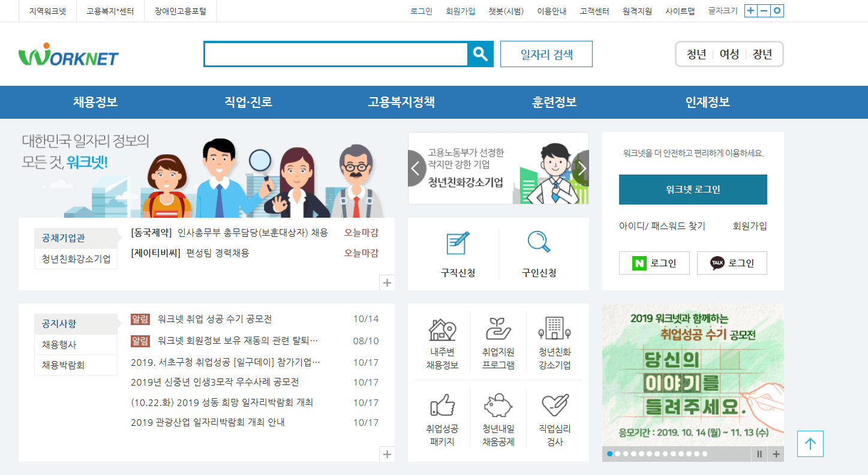The height and width of the screenshot is (475, 868).
Task: Open the 고객센터 link
Action: 594,11
